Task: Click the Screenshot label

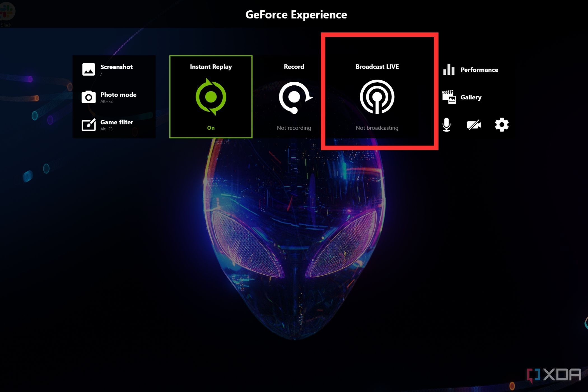Action: (116, 67)
